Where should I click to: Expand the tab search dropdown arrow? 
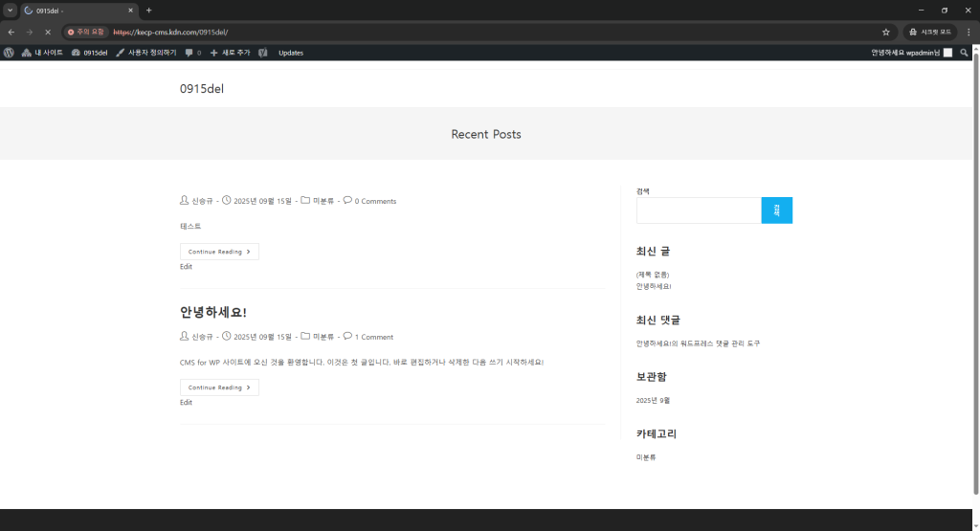tap(10, 10)
